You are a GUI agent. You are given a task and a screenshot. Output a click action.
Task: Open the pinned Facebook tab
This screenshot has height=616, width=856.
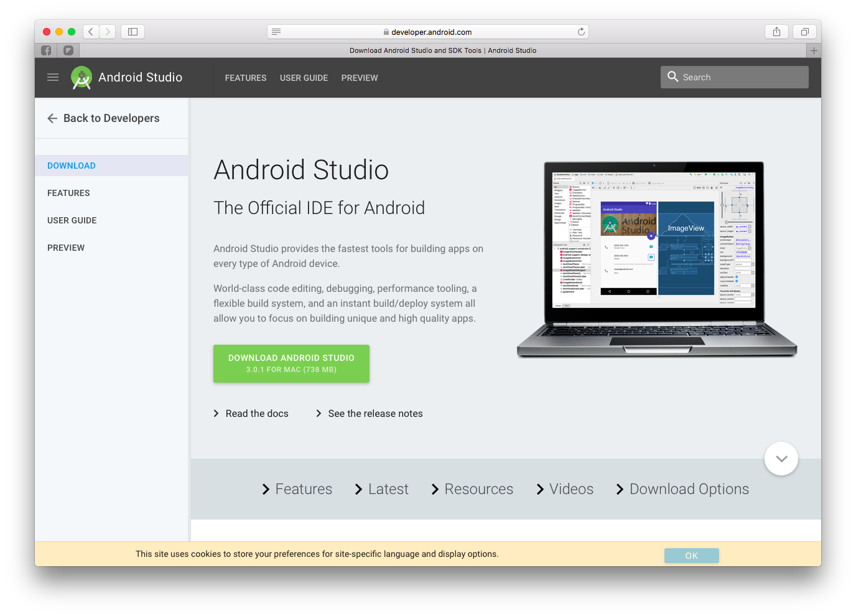46,50
